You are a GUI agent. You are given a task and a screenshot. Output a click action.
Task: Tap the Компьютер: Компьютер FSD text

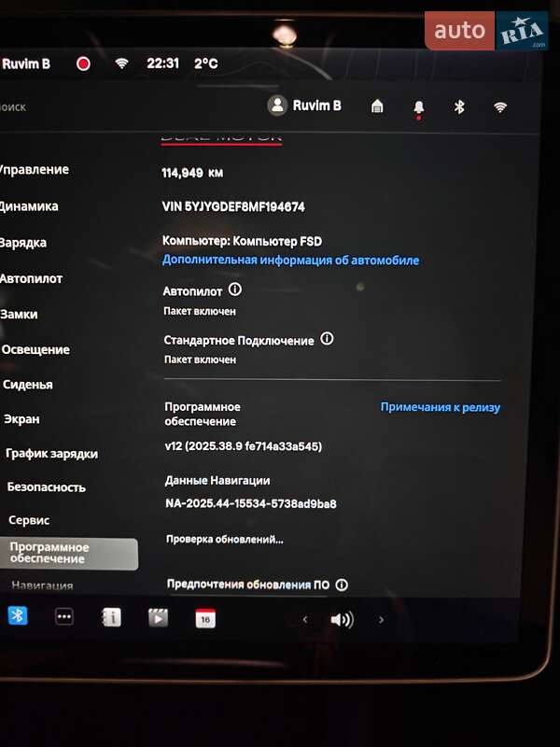pos(243,241)
